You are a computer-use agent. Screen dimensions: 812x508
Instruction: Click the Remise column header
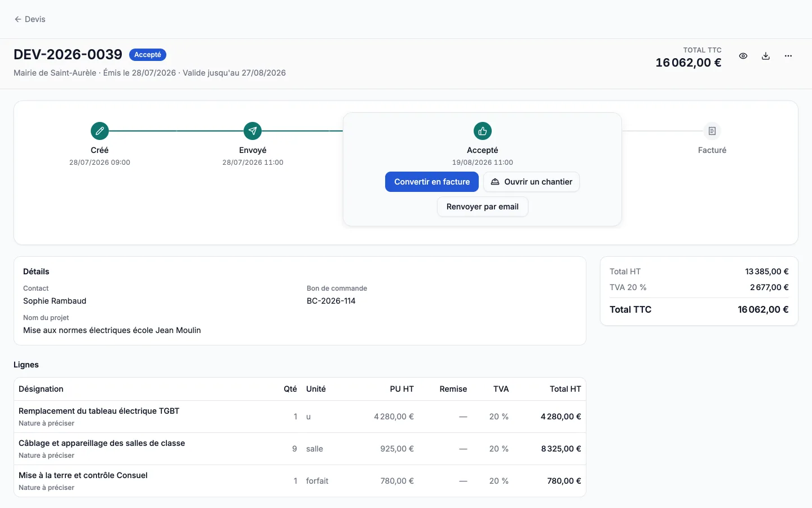click(453, 389)
